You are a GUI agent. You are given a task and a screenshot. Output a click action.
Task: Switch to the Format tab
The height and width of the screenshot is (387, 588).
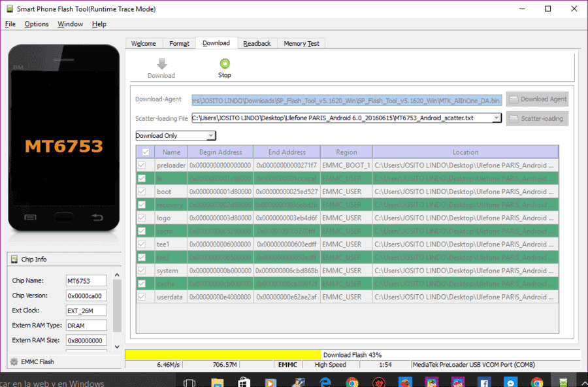click(x=179, y=44)
